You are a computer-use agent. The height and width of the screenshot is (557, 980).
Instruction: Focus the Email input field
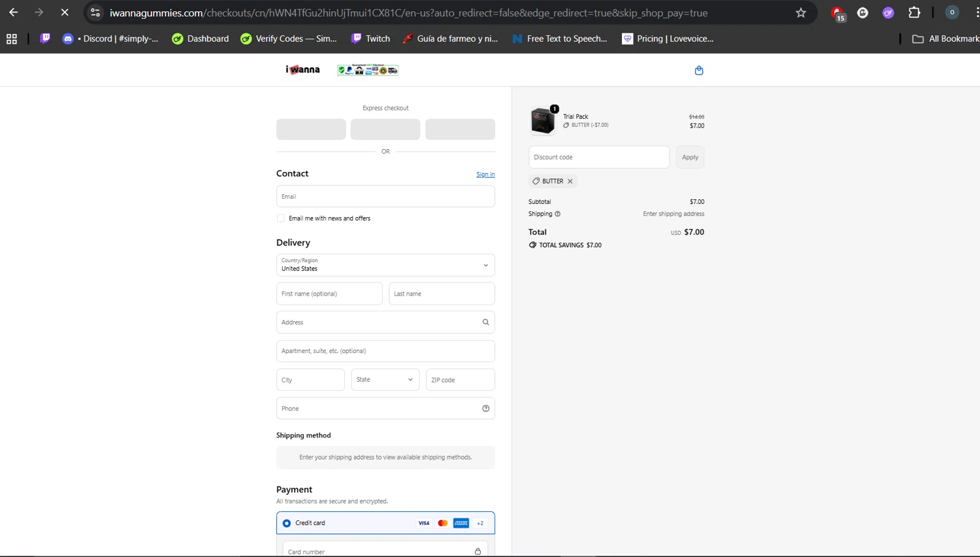coord(385,196)
